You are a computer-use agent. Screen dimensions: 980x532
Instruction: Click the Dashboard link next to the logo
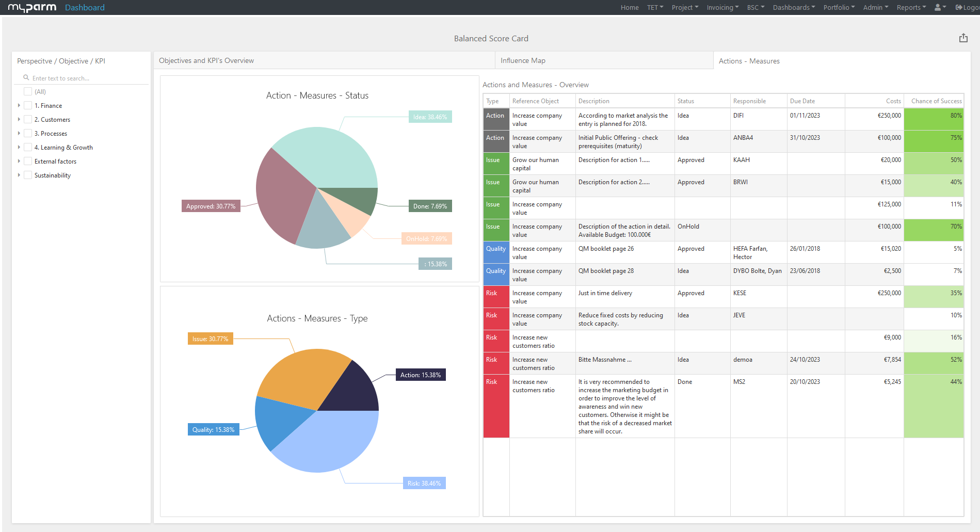tap(85, 7)
